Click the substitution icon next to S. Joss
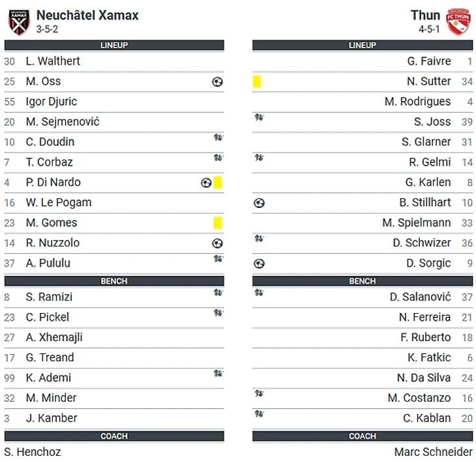Screen dimensions: 476x461 click(259, 118)
